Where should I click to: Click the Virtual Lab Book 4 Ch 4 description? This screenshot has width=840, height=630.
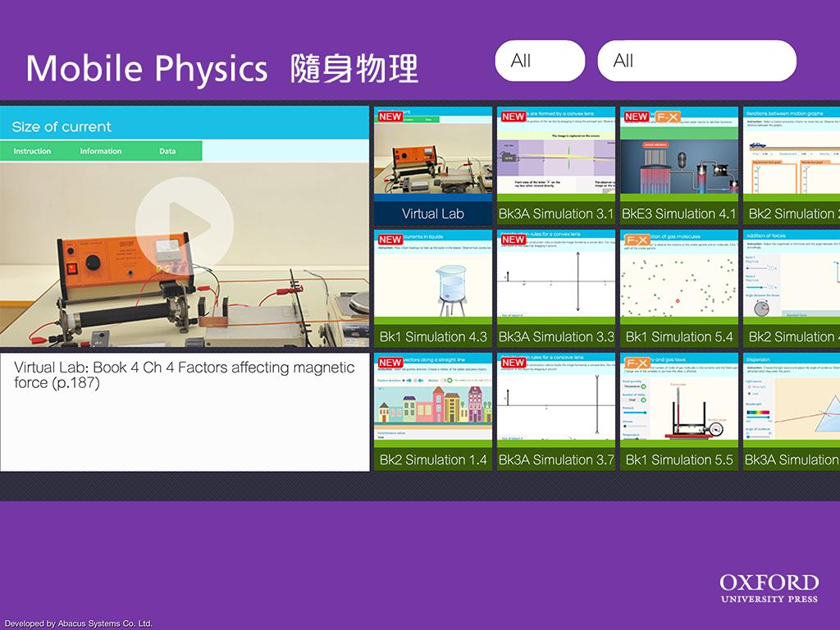pos(185,375)
